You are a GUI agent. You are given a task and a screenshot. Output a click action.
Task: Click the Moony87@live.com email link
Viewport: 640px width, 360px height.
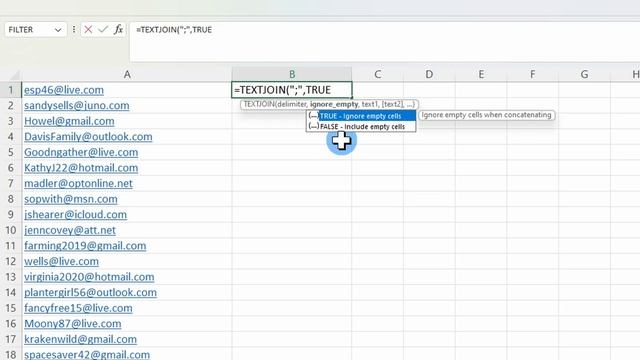(73, 324)
